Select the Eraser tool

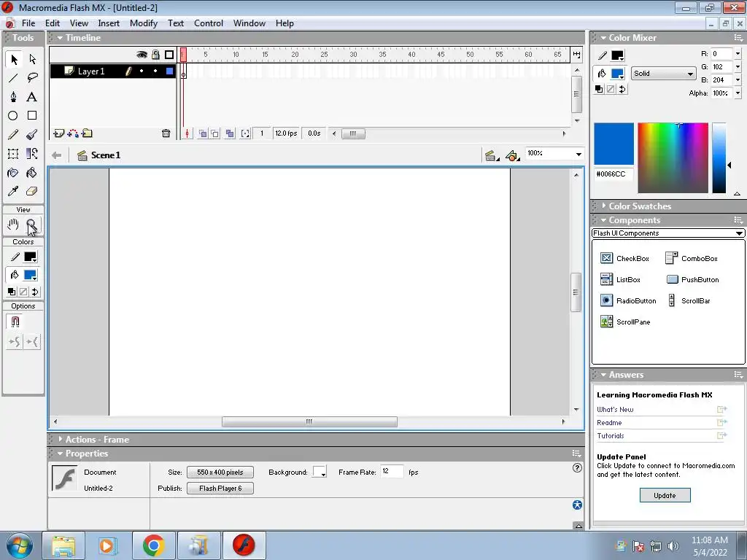tap(32, 192)
